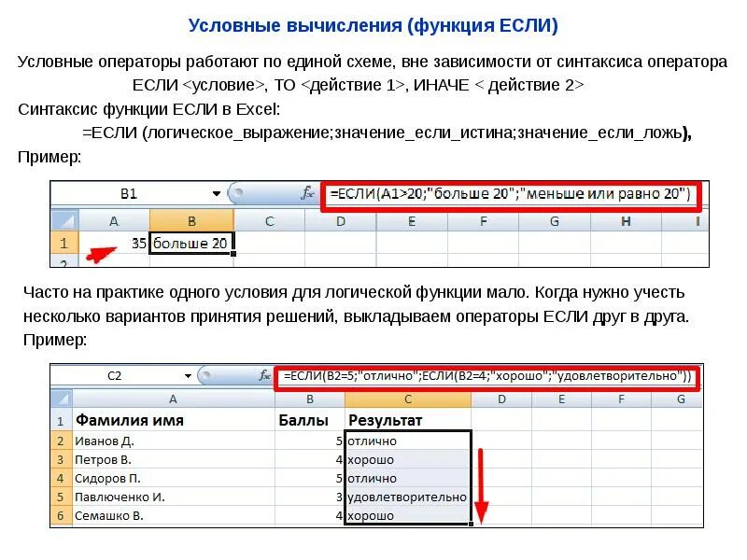
Task: Select row 2 header in lower spreadsheet
Action: click(62, 441)
